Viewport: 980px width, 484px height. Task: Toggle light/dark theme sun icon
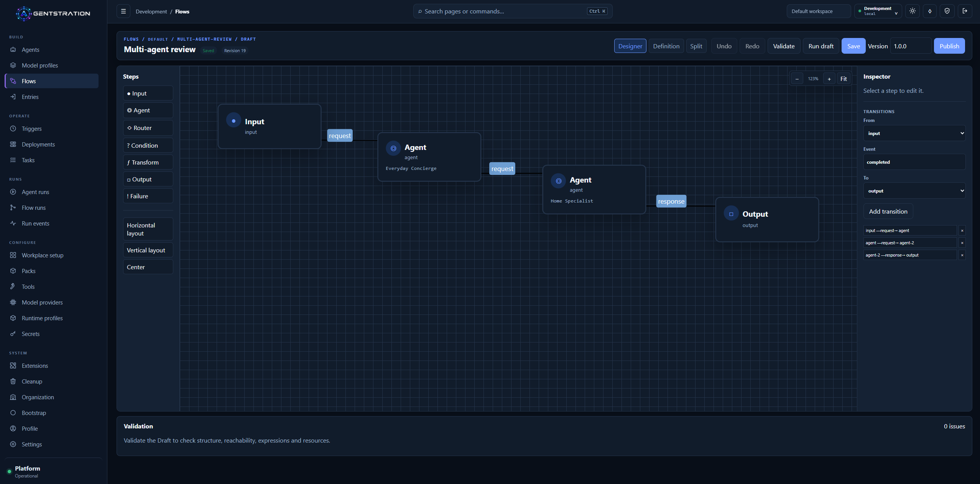[x=913, y=11]
